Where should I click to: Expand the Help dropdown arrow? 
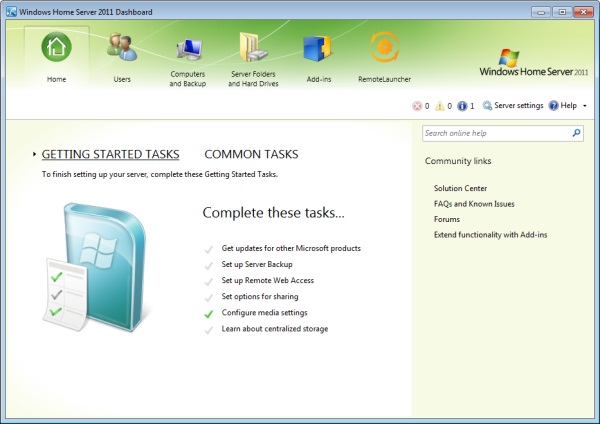585,106
